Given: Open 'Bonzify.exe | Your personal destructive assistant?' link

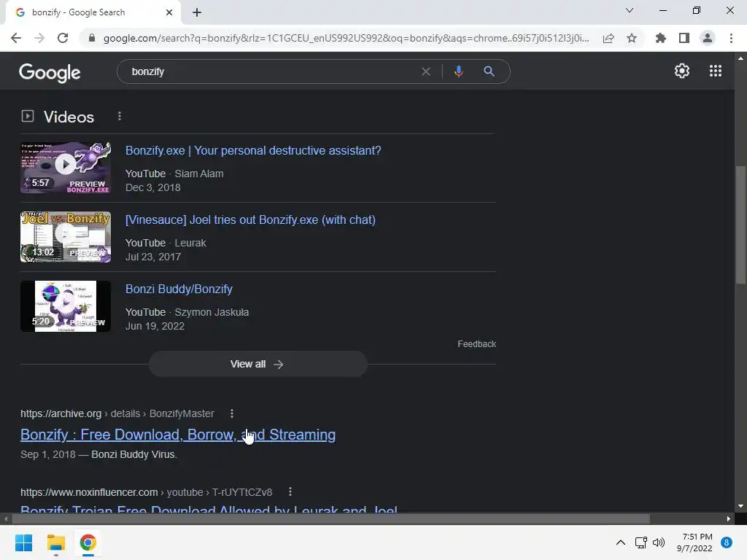Looking at the screenshot, I should tap(253, 150).
